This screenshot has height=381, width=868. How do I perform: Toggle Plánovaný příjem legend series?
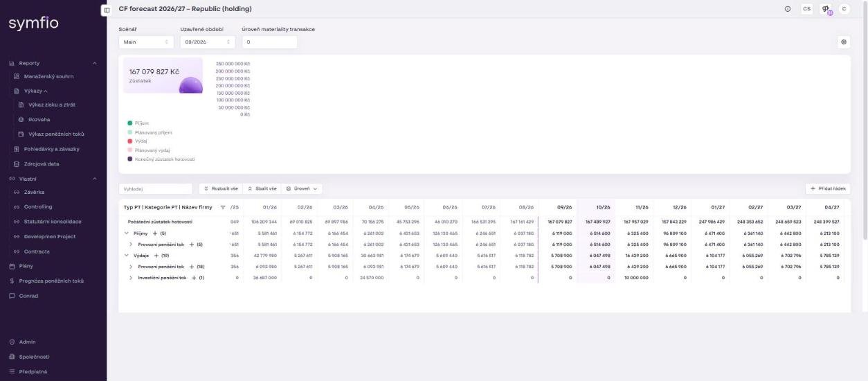tap(150, 132)
